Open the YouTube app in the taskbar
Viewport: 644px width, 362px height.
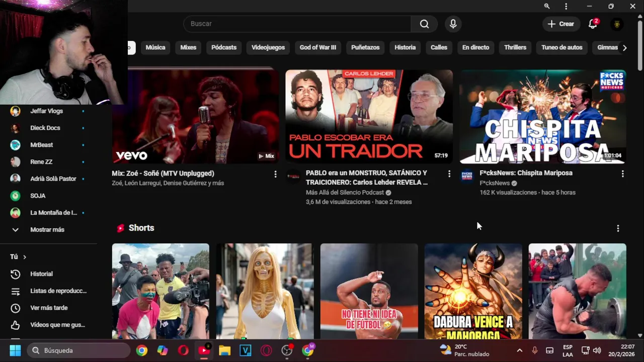pos(204,350)
